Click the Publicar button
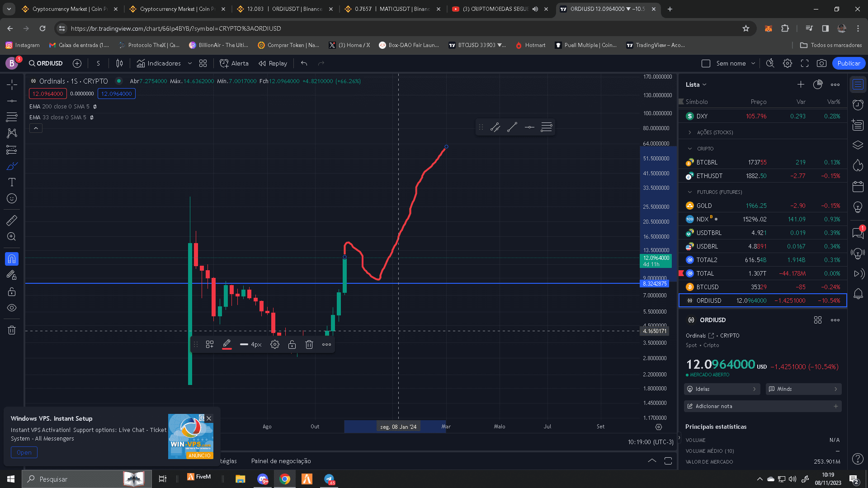The width and height of the screenshot is (868, 488). tap(848, 63)
